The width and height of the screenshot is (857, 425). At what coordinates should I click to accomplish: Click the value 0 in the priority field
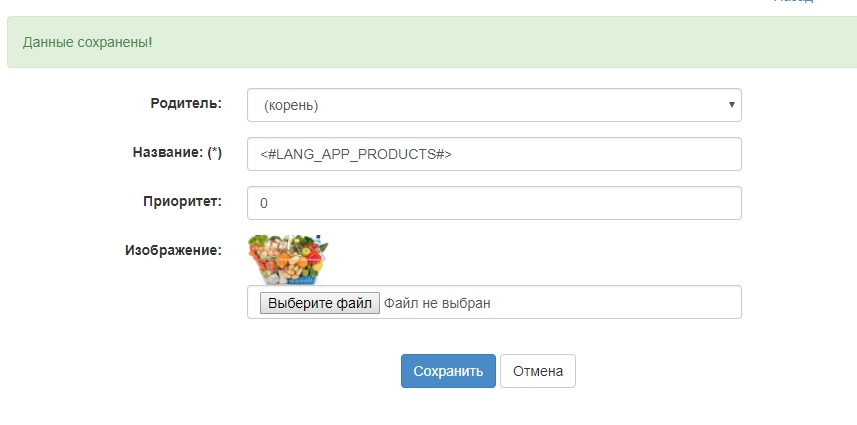tap(264, 203)
